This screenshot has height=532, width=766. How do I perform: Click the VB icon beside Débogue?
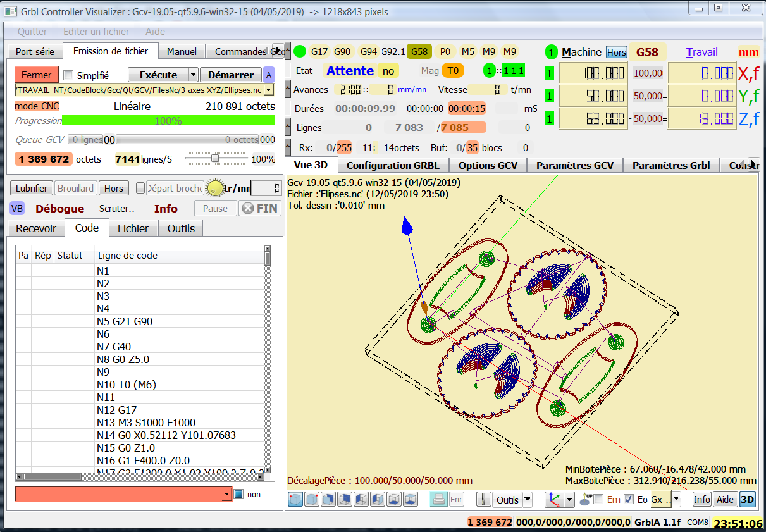pyautogui.click(x=18, y=209)
